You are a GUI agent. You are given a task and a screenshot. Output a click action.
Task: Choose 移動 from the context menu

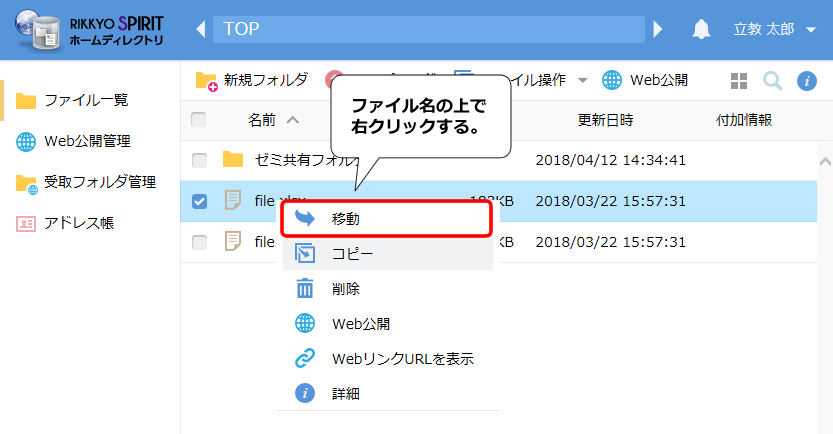click(387, 218)
